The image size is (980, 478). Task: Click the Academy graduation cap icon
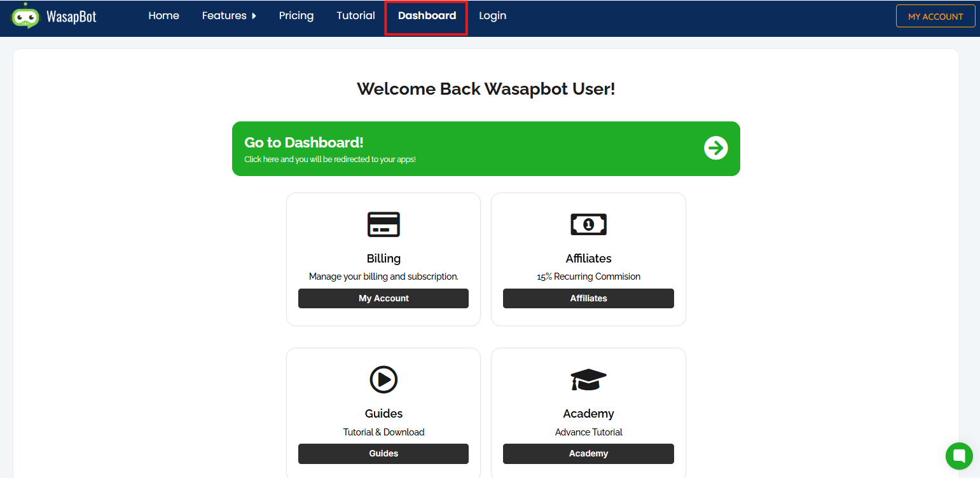pyautogui.click(x=588, y=379)
